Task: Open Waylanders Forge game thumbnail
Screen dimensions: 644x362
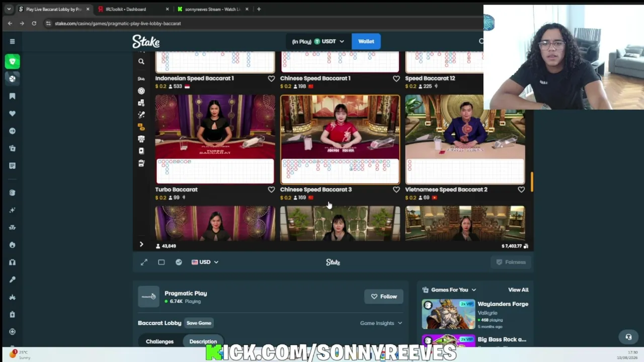Action: (x=448, y=314)
